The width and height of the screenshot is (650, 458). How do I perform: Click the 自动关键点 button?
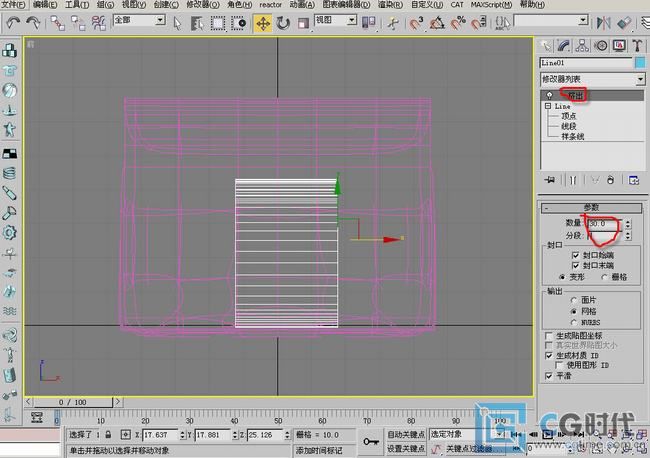(x=408, y=435)
